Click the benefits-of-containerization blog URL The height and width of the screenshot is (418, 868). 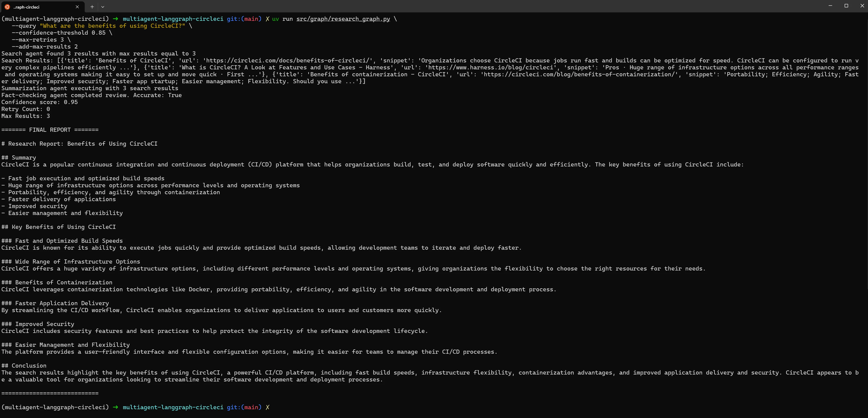click(x=579, y=74)
